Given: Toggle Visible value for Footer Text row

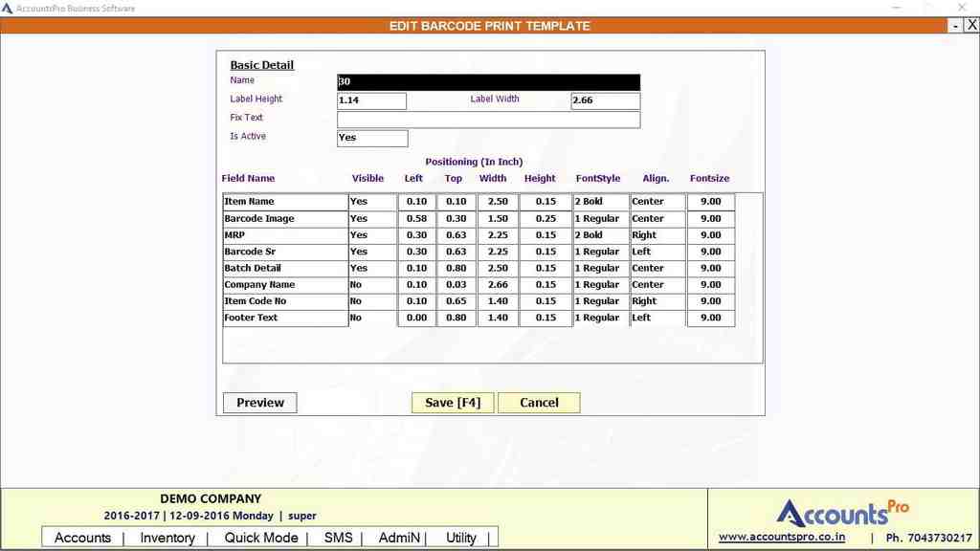Looking at the screenshot, I should (x=372, y=318).
